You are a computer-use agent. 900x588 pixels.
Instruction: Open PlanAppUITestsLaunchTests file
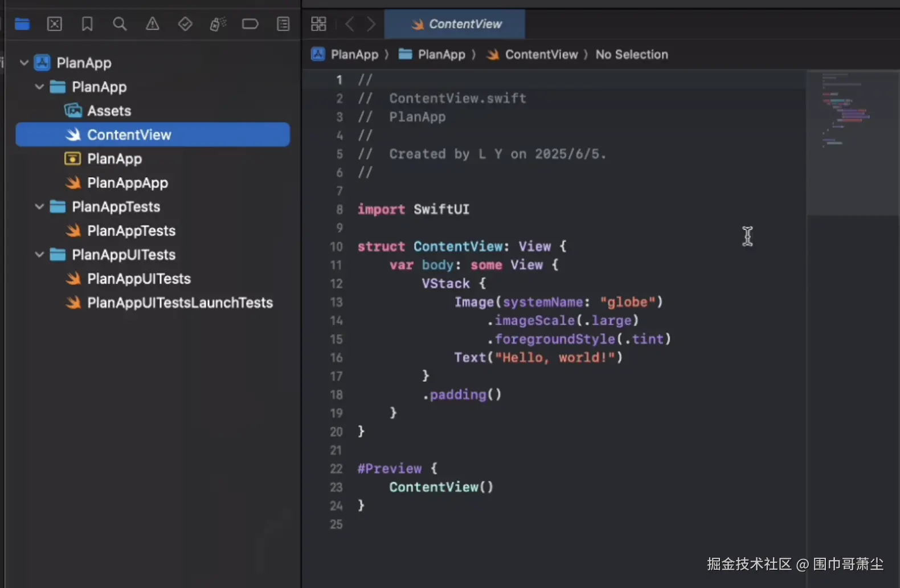pos(180,302)
